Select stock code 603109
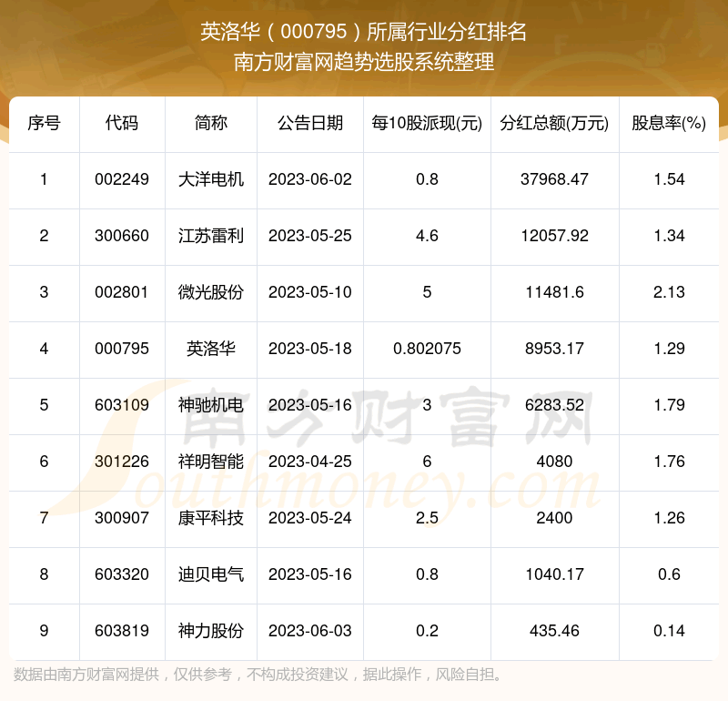The width and height of the screenshot is (728, 721). point(122,405)
